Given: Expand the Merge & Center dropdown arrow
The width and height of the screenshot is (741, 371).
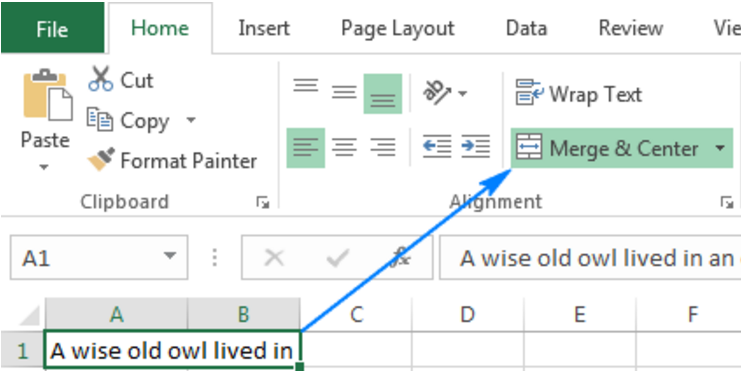Looking at the screenshot, I should (720, 148).
